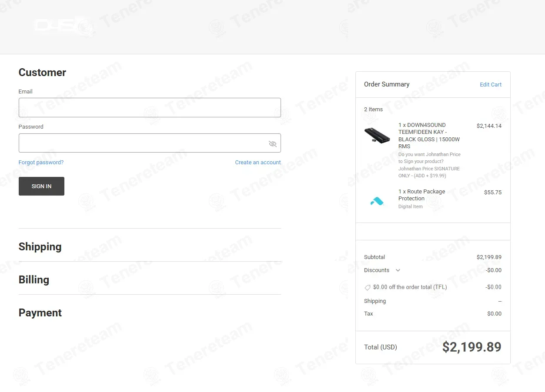Image resolution: width=545 pixels, height=392 pixels.
Task: Expand the Discounts chevron
Action: tap(398, 270)
